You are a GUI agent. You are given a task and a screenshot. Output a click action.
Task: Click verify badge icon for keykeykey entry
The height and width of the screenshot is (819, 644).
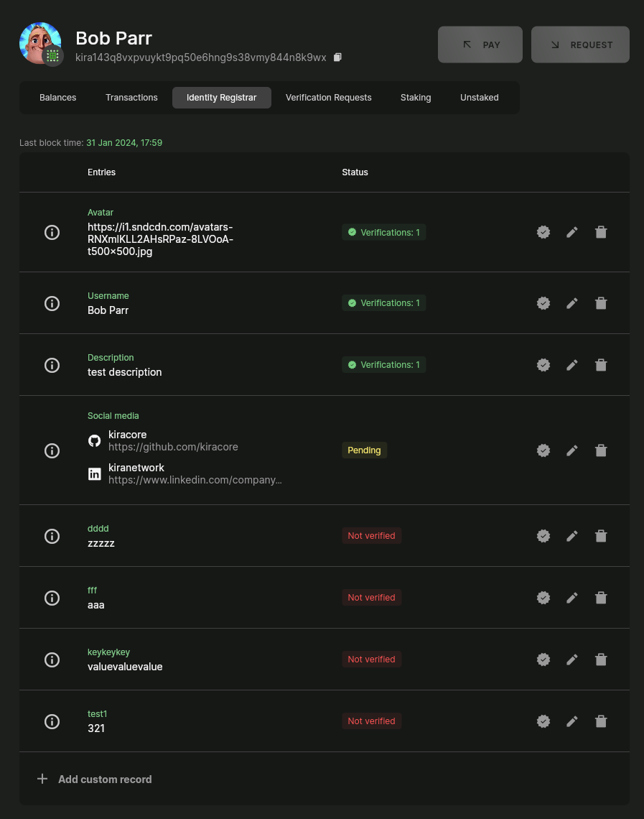(x=543, y=660)
